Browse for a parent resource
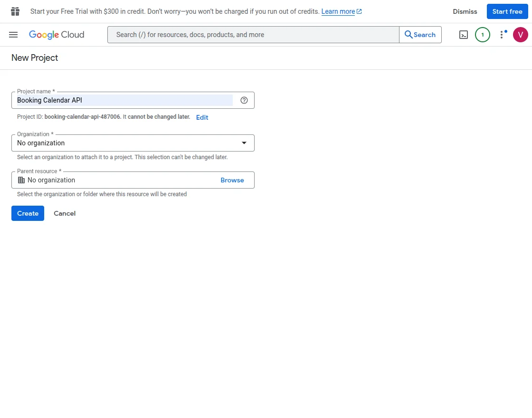The width and height of the screenshot is (532, 418). 232,180
